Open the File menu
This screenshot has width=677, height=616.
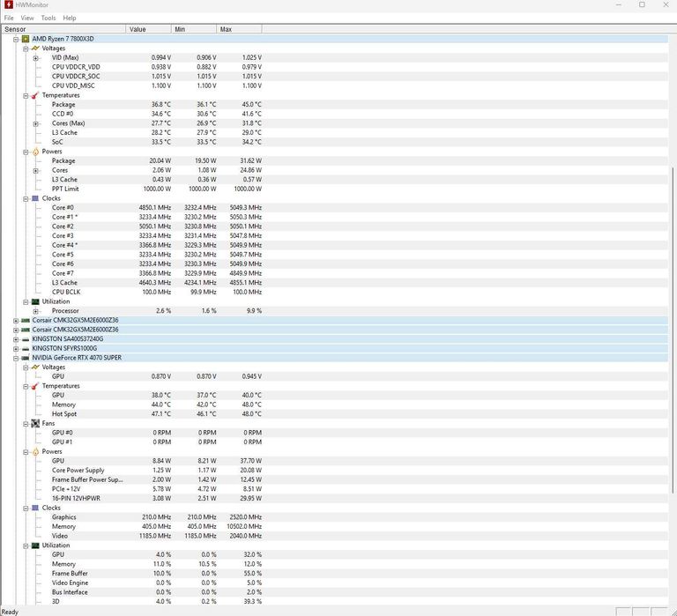click(x=9, y=18)
